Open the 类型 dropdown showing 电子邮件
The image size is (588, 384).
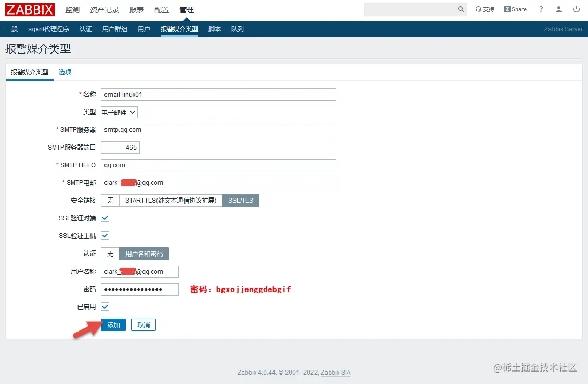[x=119, y=112]
